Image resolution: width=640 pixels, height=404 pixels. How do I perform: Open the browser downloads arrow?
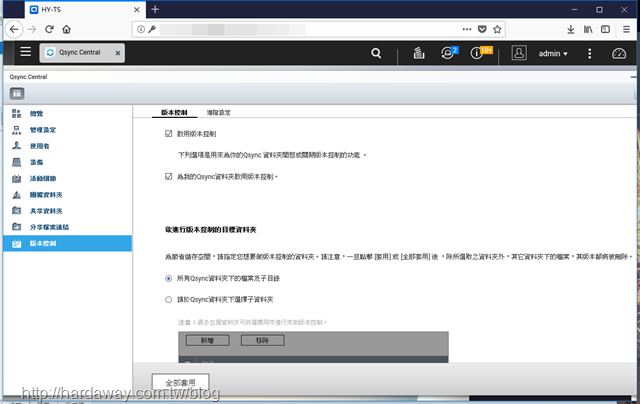tap(571, 29)
